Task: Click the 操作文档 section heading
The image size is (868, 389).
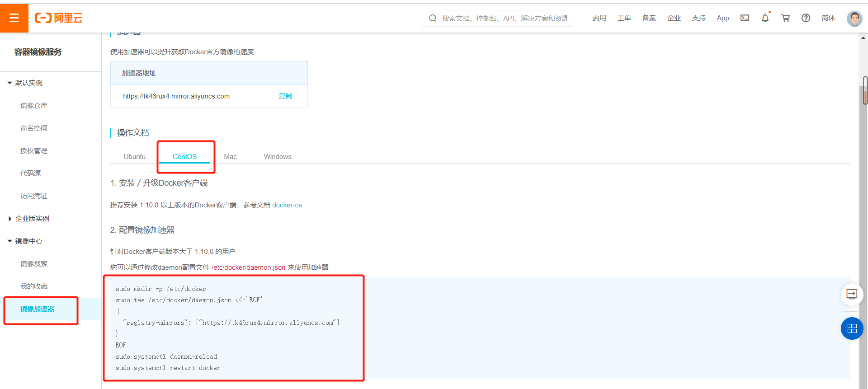Action: 133,132
